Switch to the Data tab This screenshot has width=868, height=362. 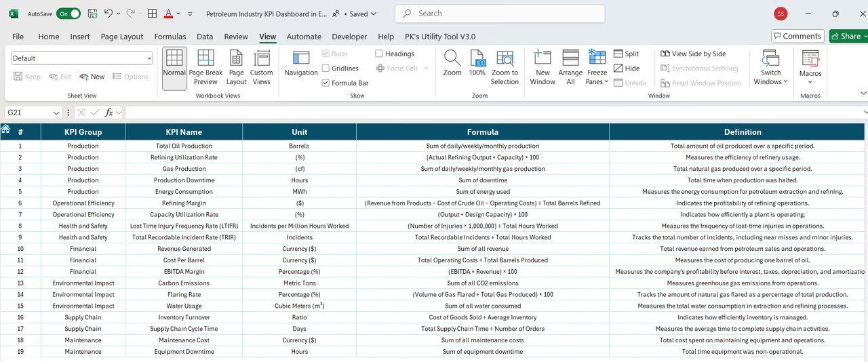(x=205, y=37)
